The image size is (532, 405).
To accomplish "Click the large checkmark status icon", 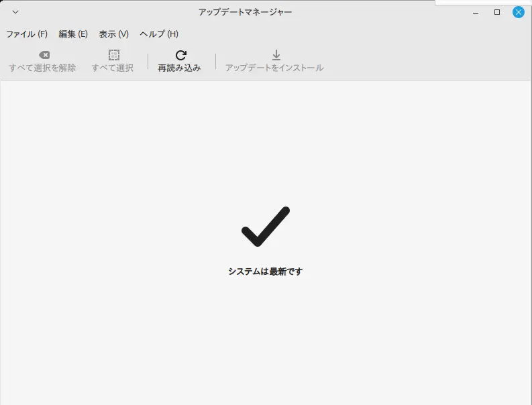I will click(x=265, y=226).
